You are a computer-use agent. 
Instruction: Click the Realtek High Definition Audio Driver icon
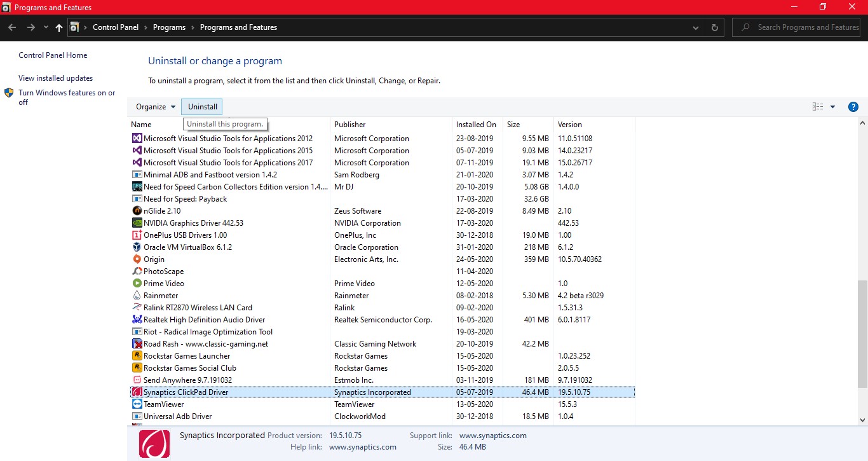coord(137,319)
